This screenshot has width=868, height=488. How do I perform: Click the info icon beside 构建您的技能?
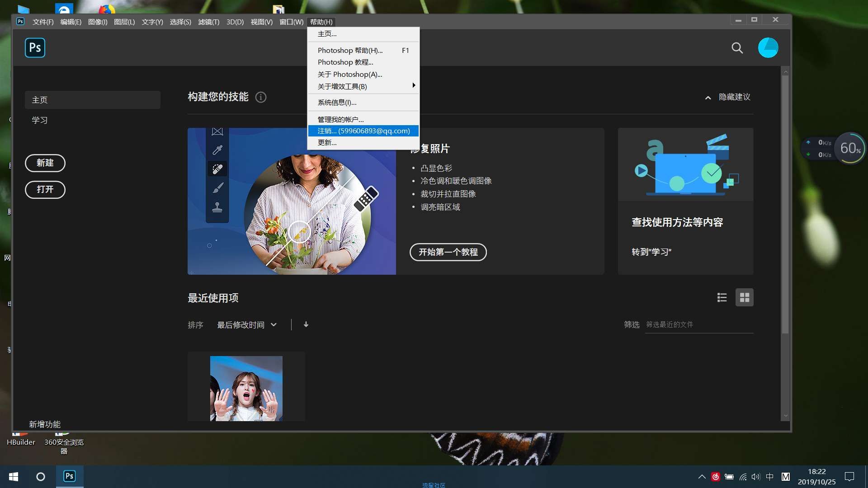click(x=261, y=97)
